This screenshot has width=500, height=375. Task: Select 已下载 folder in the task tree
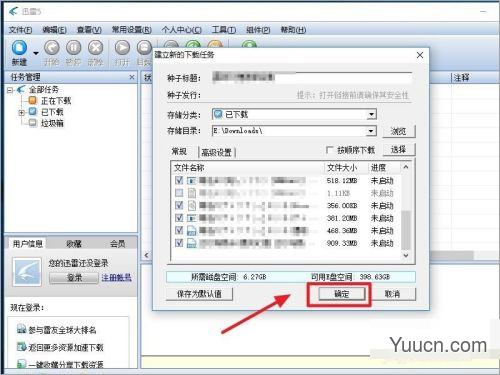click(x=52, y=112)
